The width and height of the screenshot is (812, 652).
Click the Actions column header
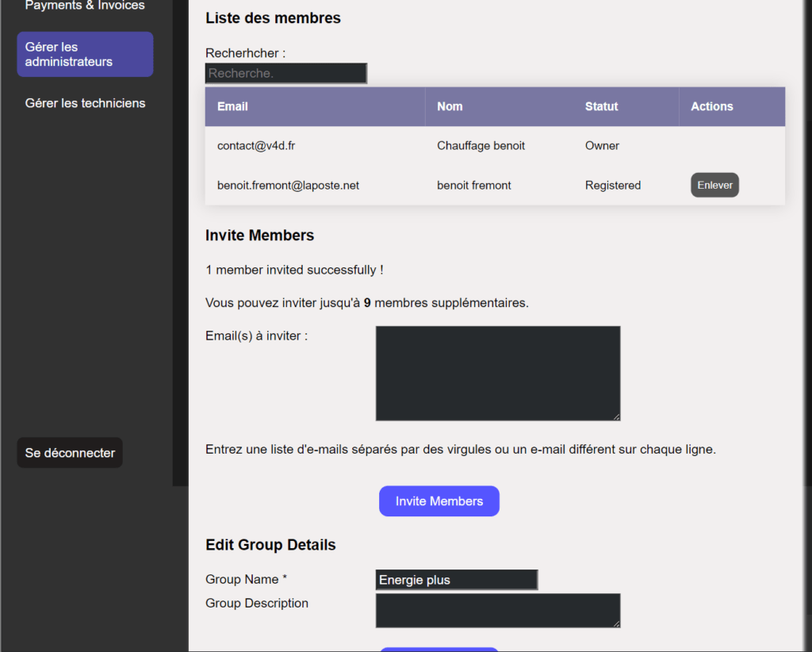(x=711, y=106)
